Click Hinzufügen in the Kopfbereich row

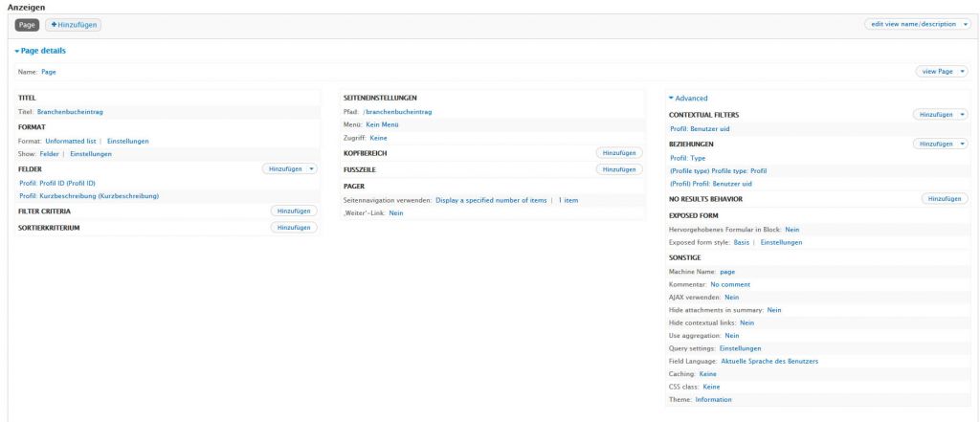(618, 152)
